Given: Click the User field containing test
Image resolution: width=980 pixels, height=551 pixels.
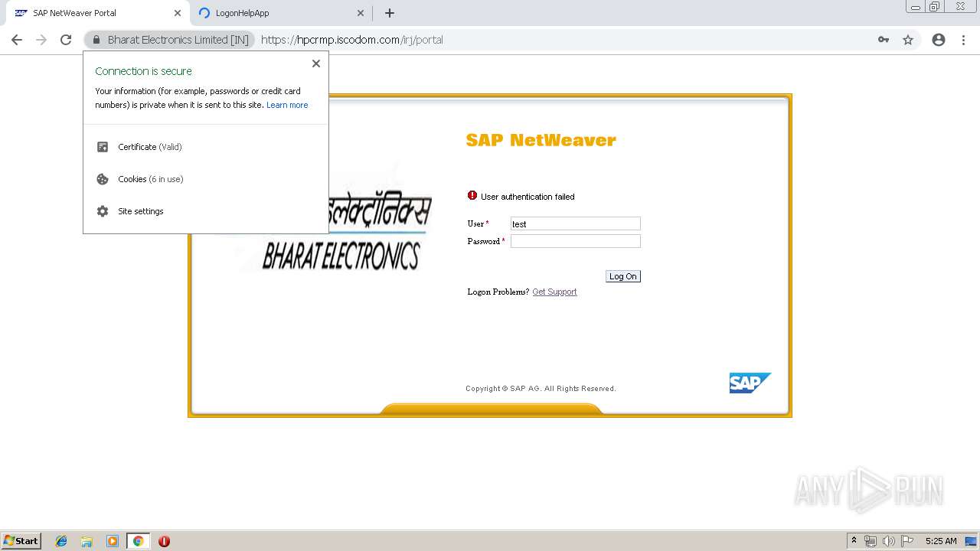Looking at the screenshot, I should 576,223.
